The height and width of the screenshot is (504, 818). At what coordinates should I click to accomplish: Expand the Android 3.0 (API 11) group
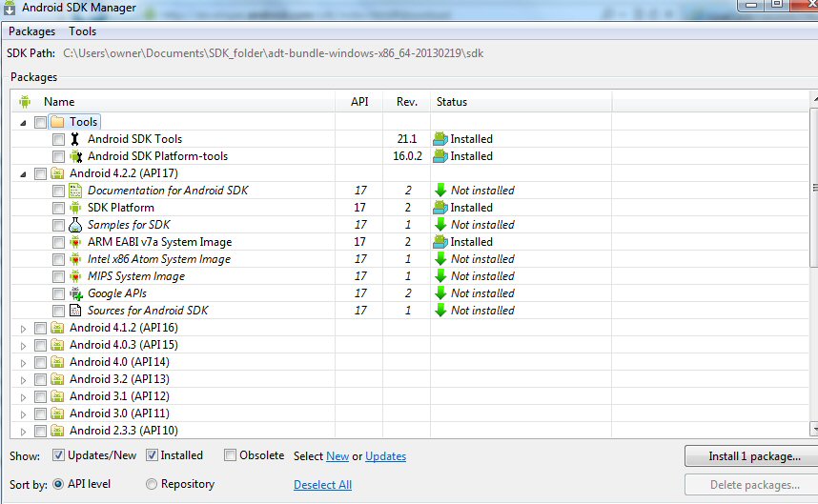(x=23, y=414)
